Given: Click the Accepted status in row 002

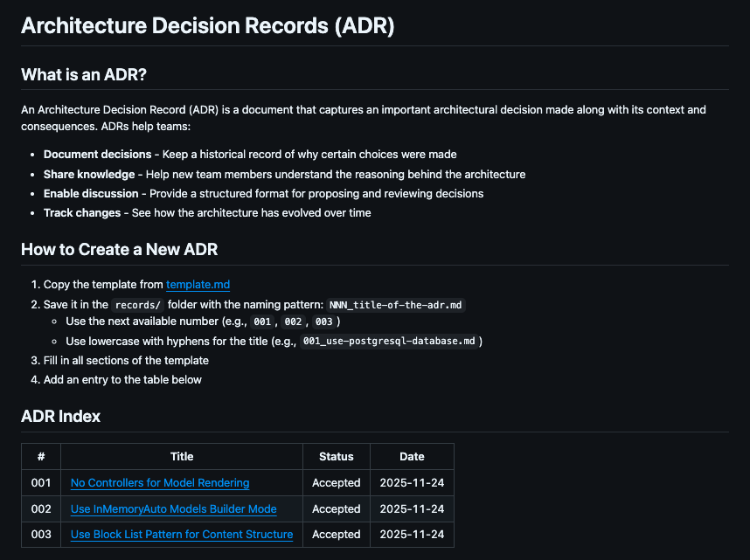Looking at the screenshot, I should click(337, 509).
